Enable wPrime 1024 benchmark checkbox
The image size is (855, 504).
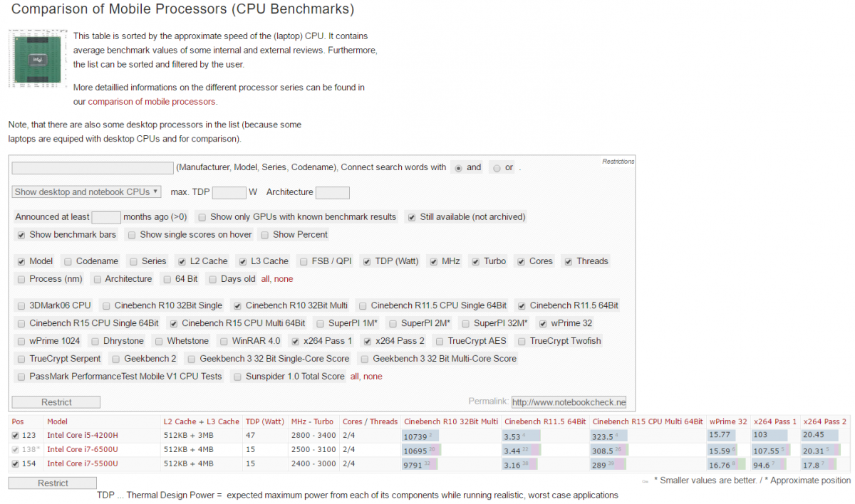[x=21, y=341]
